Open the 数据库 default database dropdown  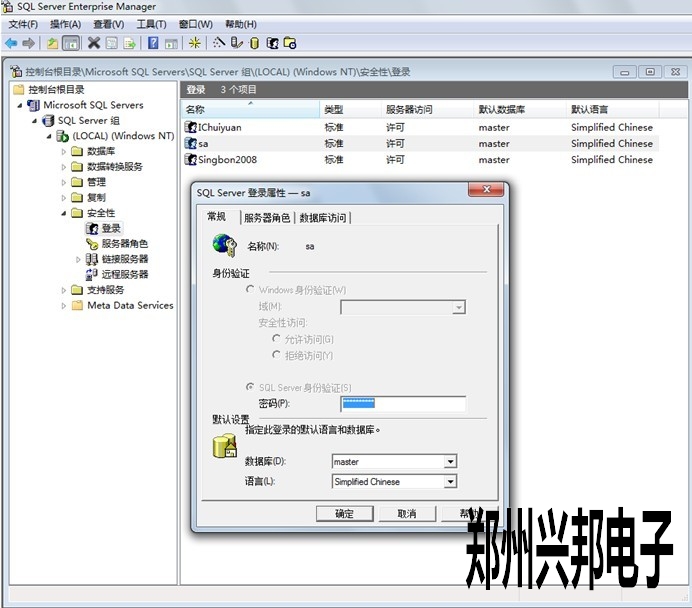point(450,462)
